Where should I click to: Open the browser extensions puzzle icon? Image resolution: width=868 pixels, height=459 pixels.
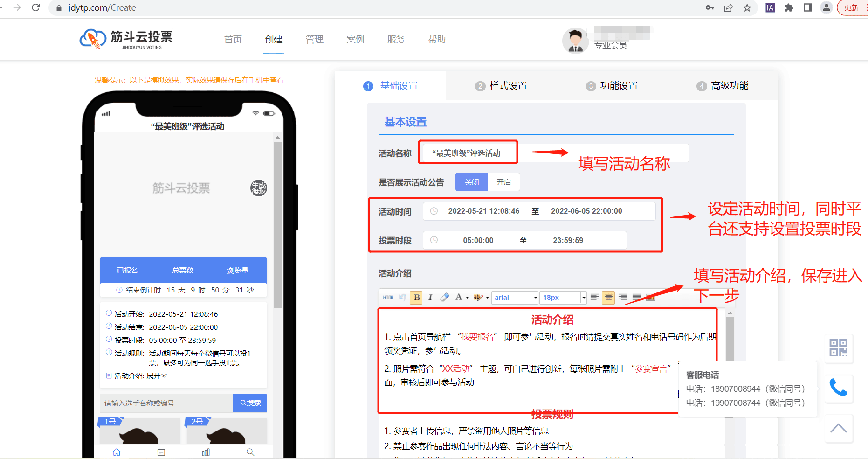(789, 7)
